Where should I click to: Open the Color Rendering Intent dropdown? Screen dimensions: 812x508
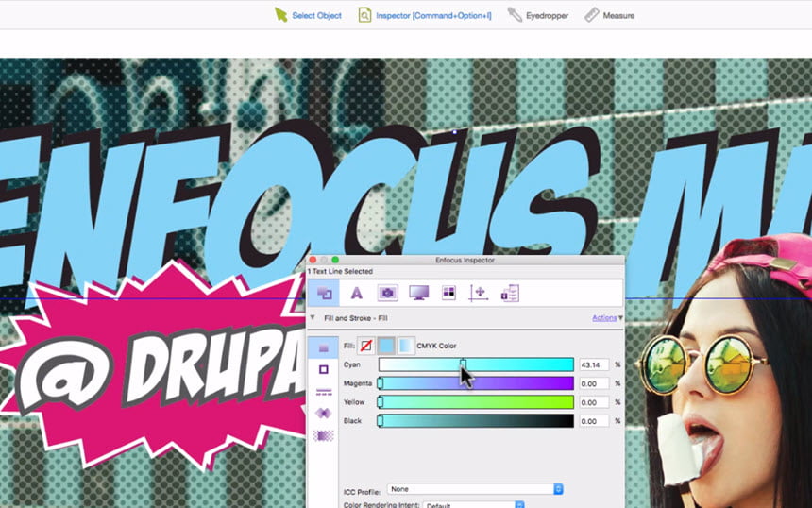[x=474, y=505]
